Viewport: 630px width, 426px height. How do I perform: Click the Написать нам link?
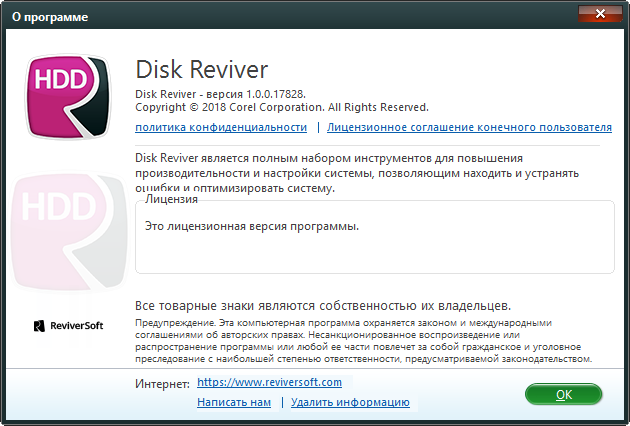click(x=234, y=402)
